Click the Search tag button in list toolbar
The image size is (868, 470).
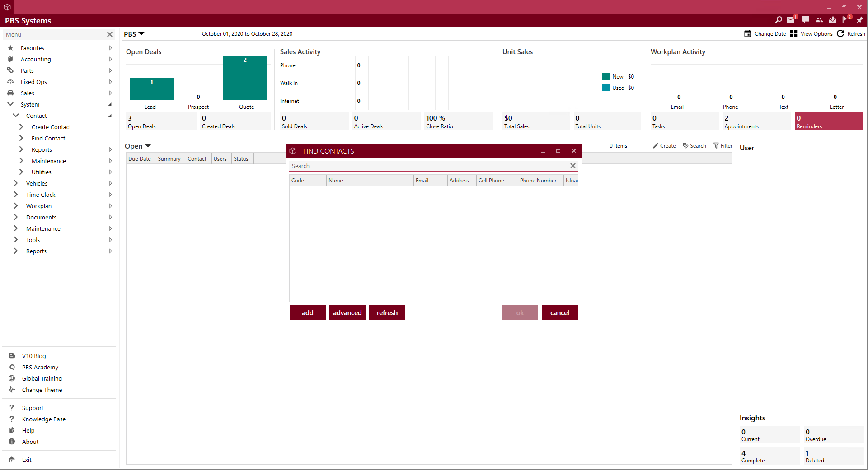pos(694,146)
